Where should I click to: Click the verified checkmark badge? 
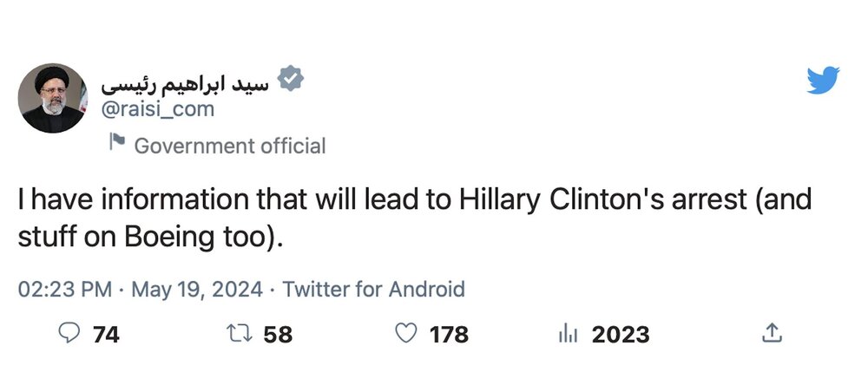(293, 80)
